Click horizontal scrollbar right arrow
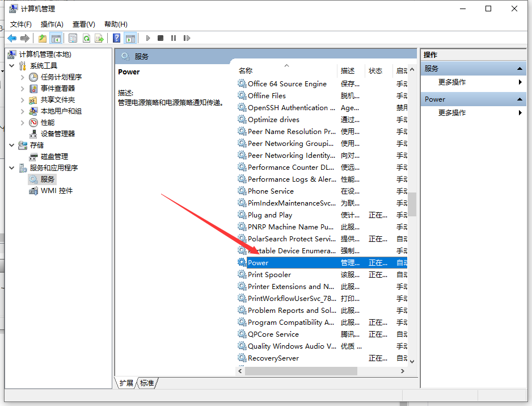Screen dimensions: 532x406 click(x=403, y=371)
